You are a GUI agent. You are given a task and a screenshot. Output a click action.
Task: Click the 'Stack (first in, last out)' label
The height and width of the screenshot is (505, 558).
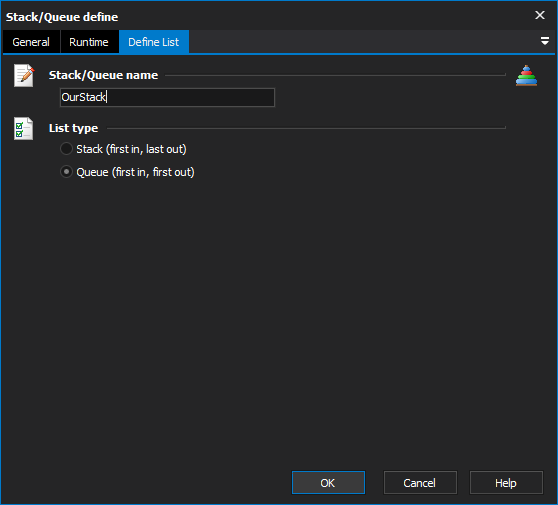coord(131,149)
